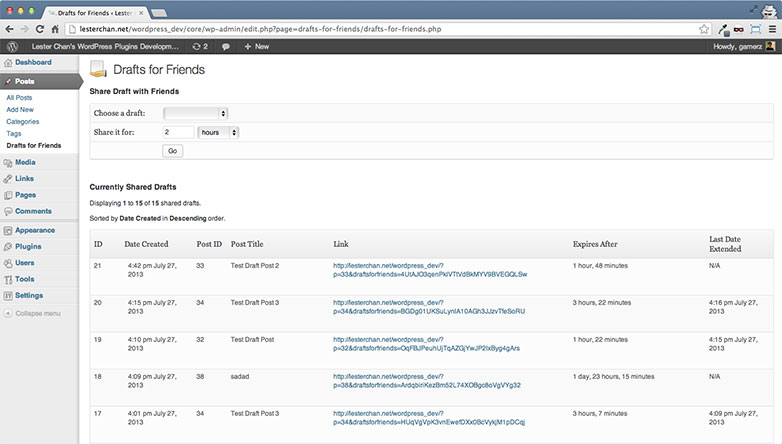Click the Appearance sidebar icon
This screenshot has width=782, height=444.
[8, 230]
